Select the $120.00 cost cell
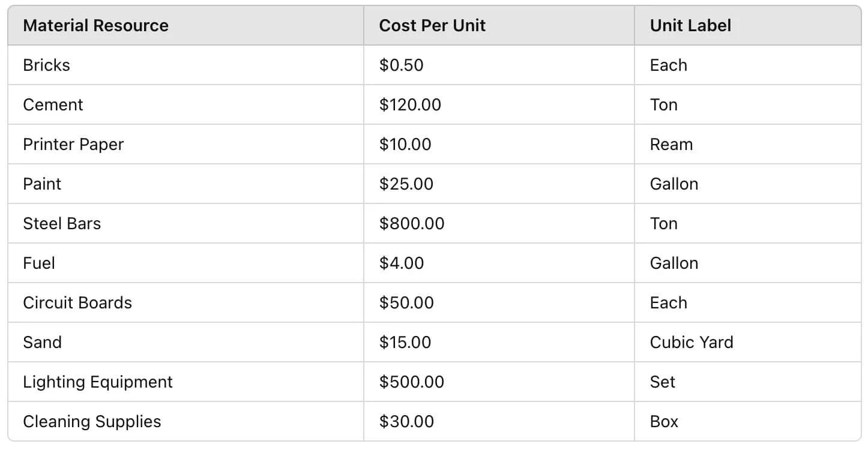Viewport: 868px width, 450px height. pos(410,105)
